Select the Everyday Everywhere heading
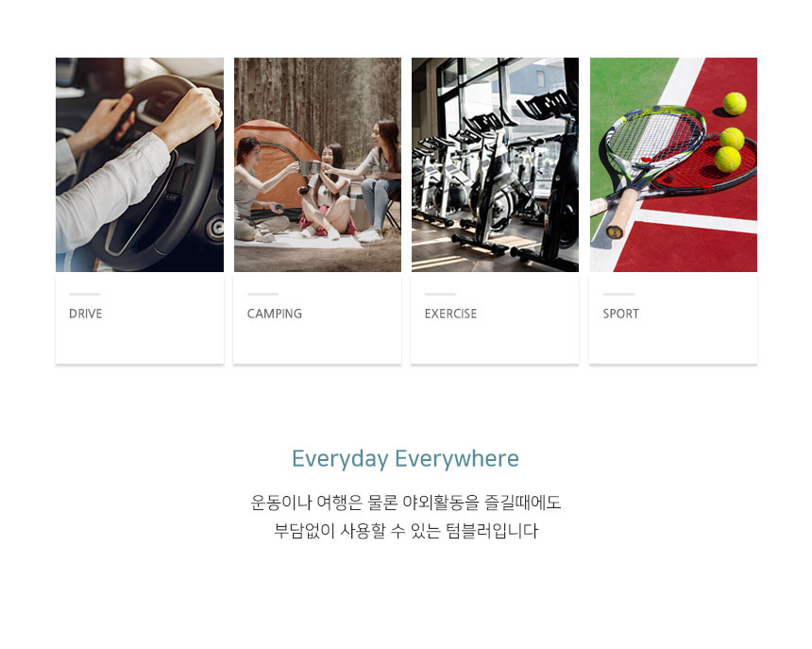Viewport: 812px width, 649px height. coord(405,459)
